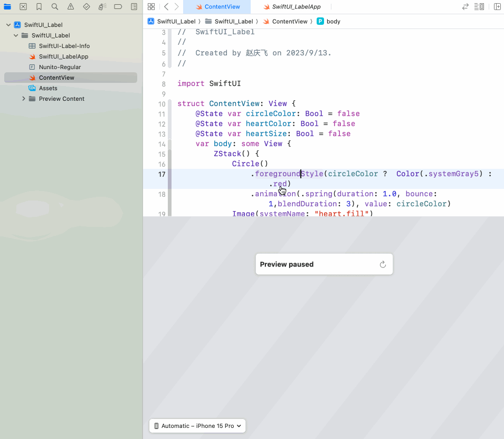The image size is (504, 439).
Task: Open the Breakpoint navigator
Action: pos(118,7)
